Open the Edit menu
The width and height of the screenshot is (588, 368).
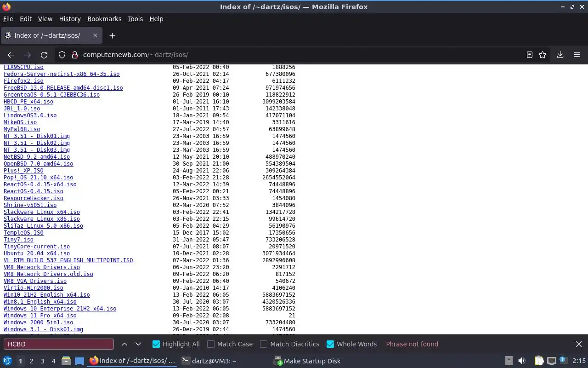coord(26,19)
